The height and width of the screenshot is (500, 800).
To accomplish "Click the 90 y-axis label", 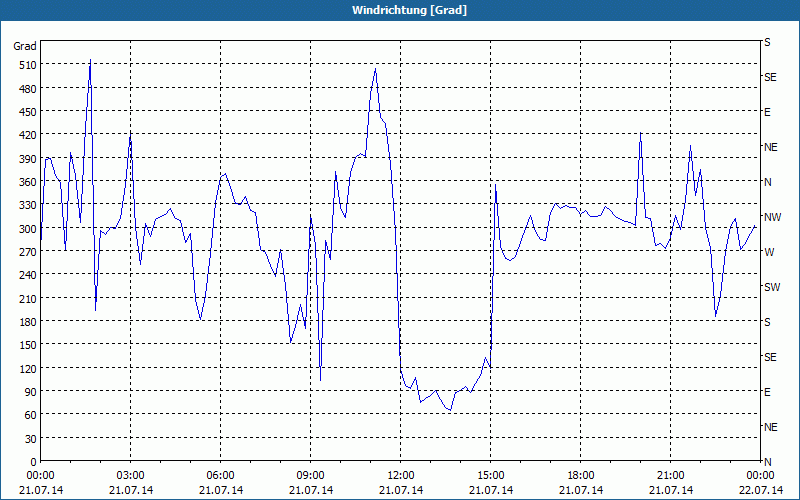I will 31,392.
